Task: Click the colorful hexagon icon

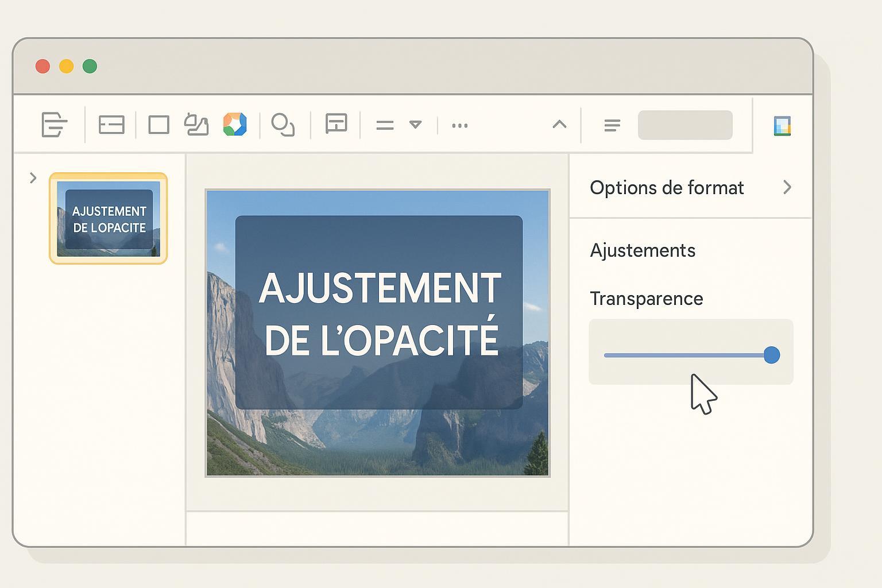Action: click(235, 125)
